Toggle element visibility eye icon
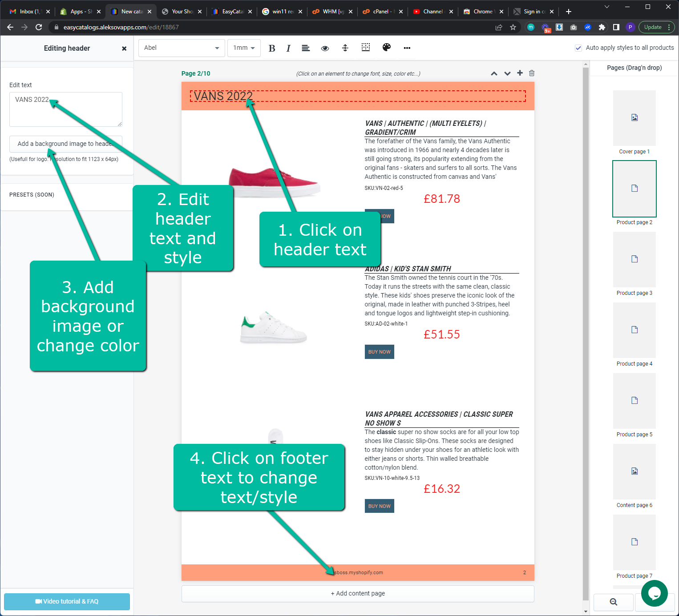 pos(325,48)
